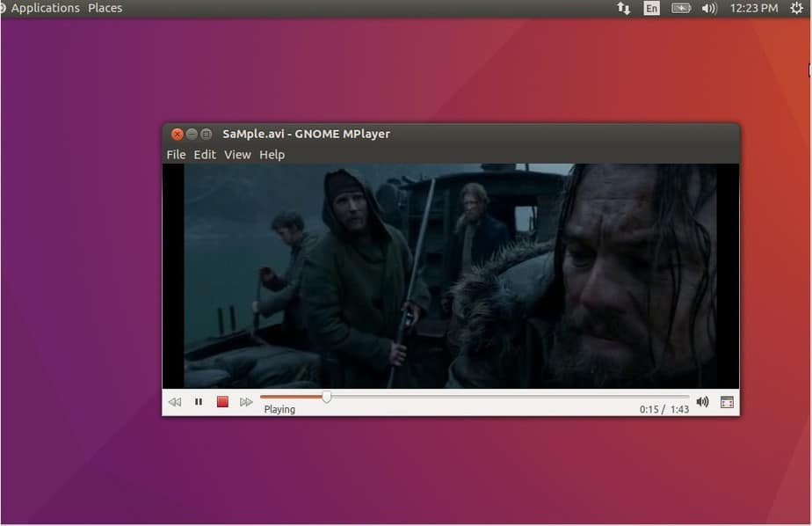Open the Help menu
The image size is (812, 526).
[x=272, y=155]
